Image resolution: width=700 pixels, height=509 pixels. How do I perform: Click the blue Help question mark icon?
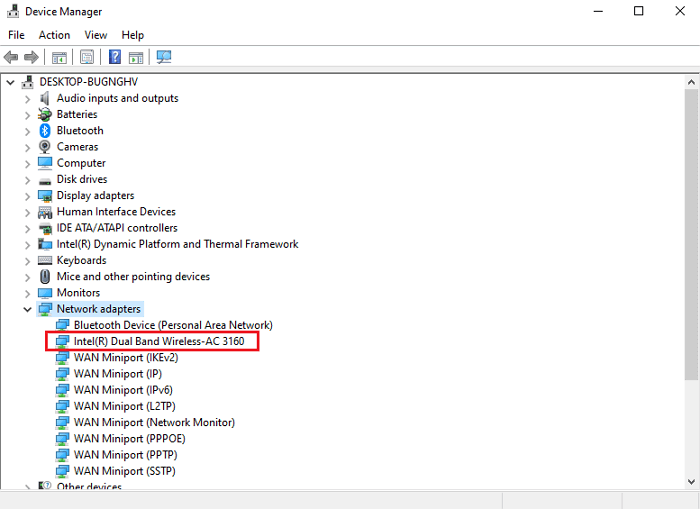point(115,57)
